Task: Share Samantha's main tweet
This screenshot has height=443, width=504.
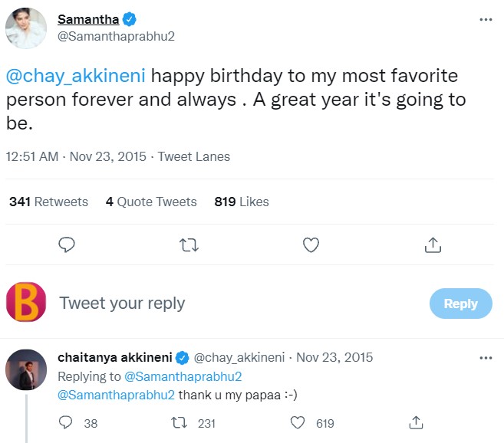Action: pos(433,244)
